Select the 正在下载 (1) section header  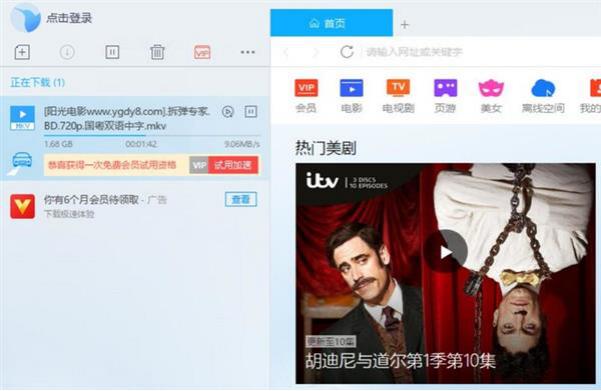point(38,82)
